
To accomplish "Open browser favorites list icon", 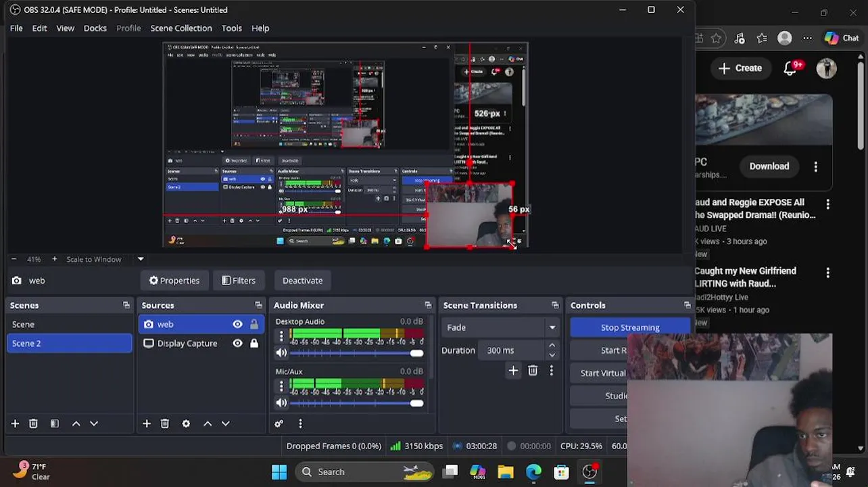I will click(x=762, y=38).
